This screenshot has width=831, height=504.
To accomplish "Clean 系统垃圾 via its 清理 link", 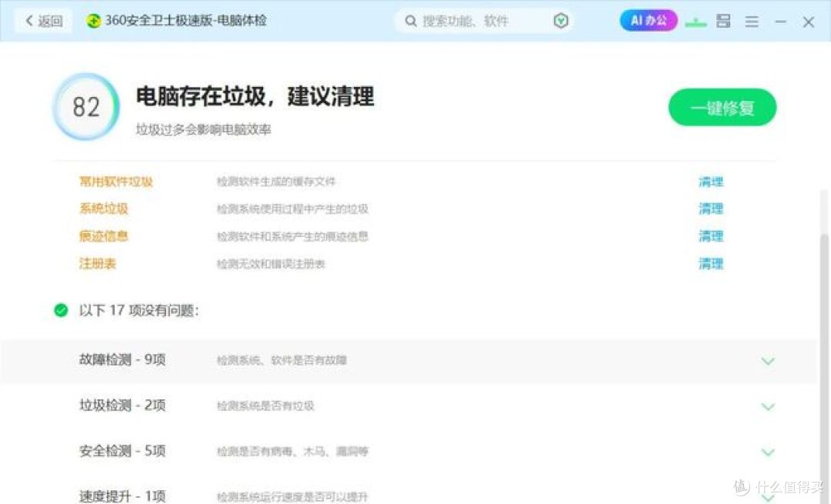I will coord(711,209).
